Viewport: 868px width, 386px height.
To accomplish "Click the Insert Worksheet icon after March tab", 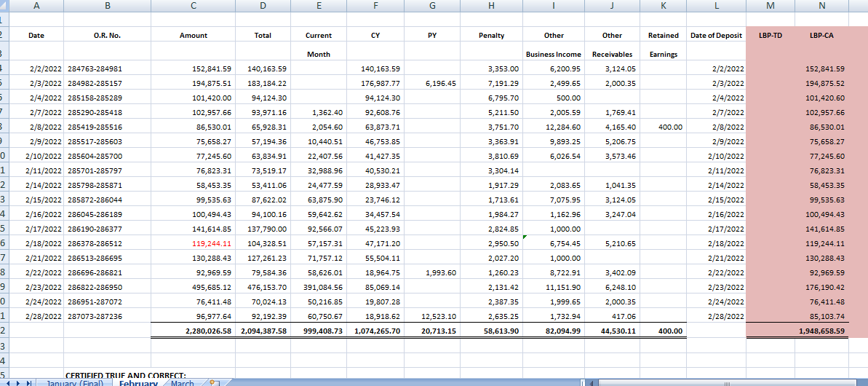I will [214, 382].
